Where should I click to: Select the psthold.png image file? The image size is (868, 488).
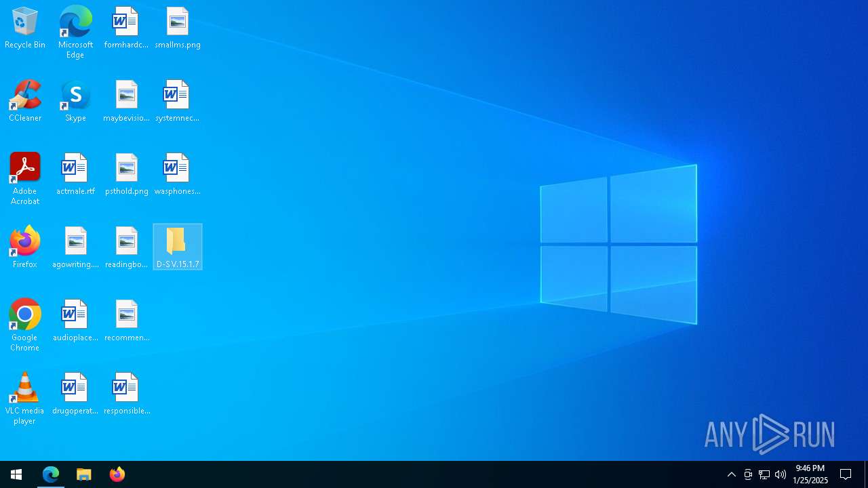coord(126,175)
